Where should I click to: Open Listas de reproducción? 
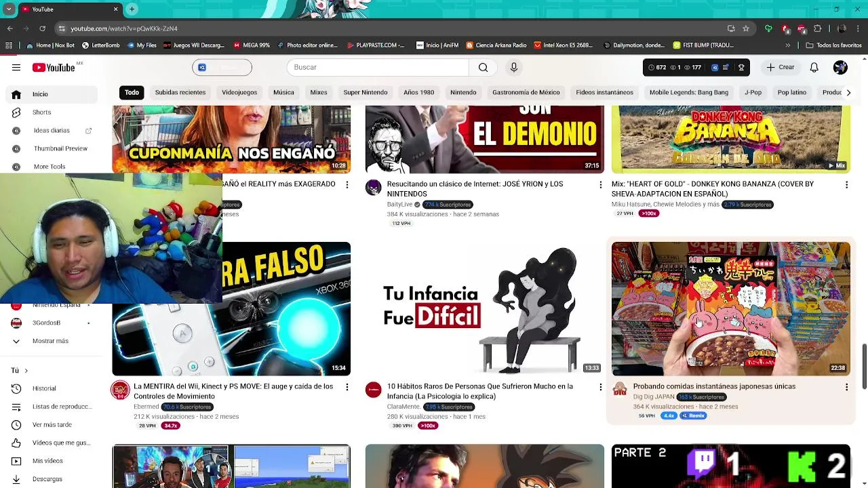click(61, 407)
